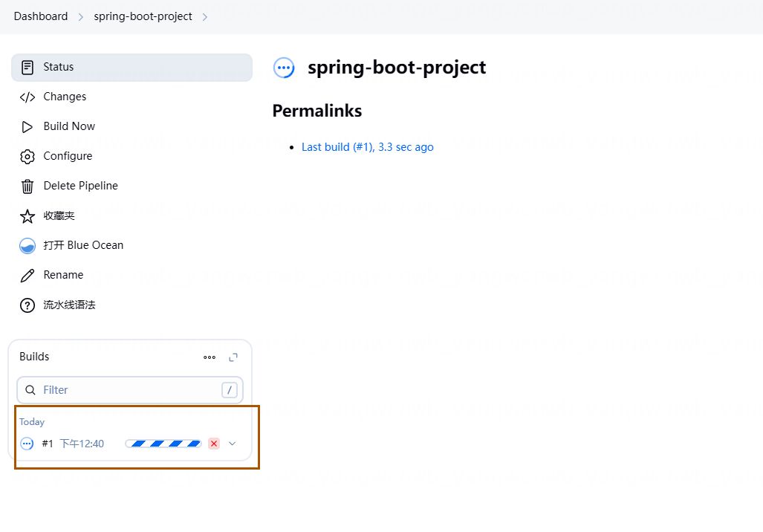Screen dimensions: 763x532
Task: Click the Builds panel heading
Action: [x=34, y=357]
